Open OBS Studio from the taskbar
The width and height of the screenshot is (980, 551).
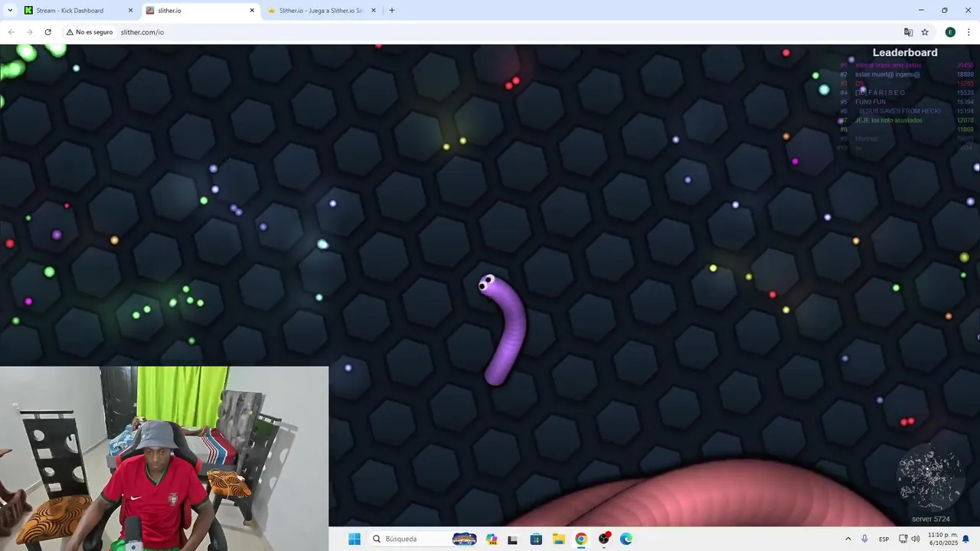(x=604, y=539)
